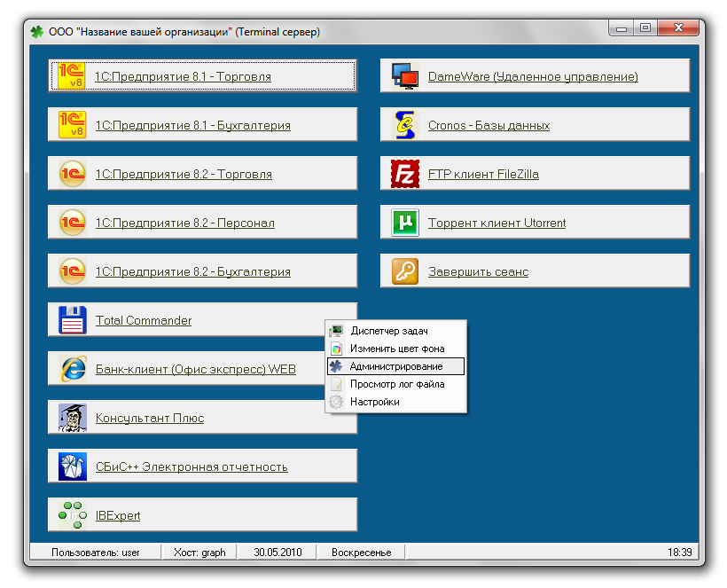This screenshot has height=588, width=727.
Task: Click the СБиС++ bird icon
Action: pyautogui.click(x=73, y=466)
